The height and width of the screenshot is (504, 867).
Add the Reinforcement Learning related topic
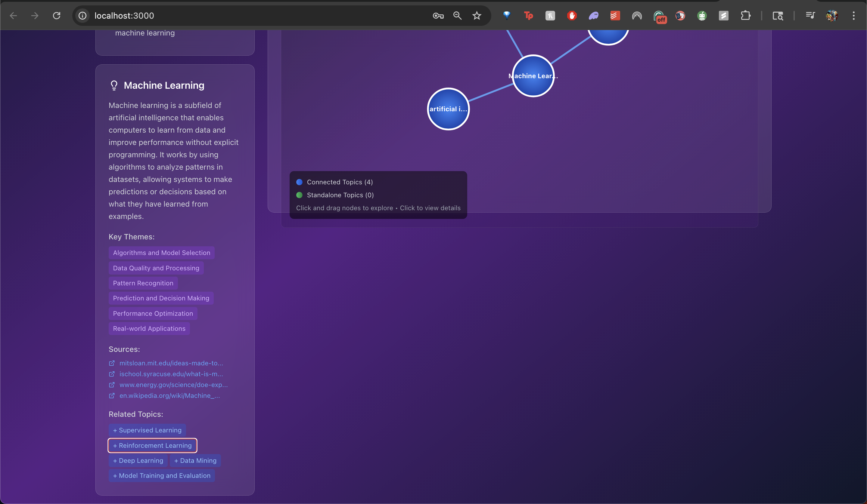(152, 445)
